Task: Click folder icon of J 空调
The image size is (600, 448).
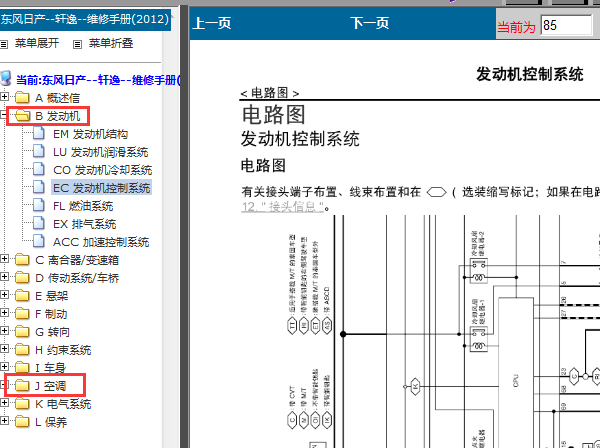Action: click(x=22, y=386)
